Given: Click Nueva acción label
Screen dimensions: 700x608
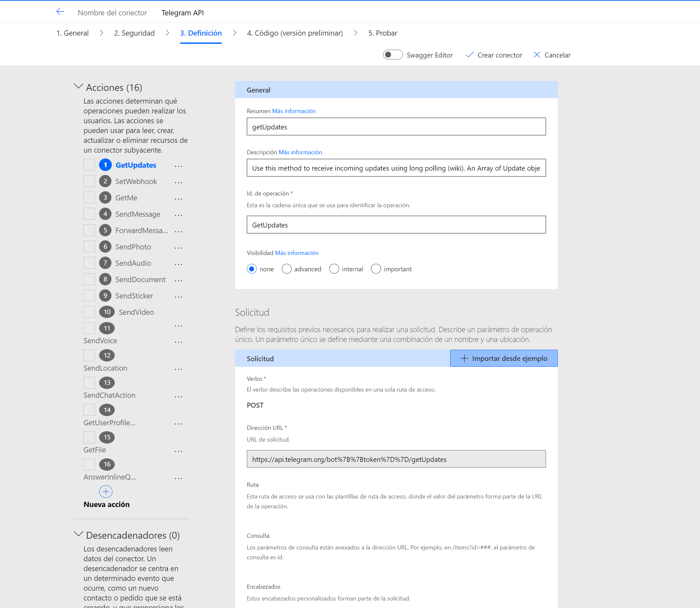Looking at the screenshot, I should (106, 504).
